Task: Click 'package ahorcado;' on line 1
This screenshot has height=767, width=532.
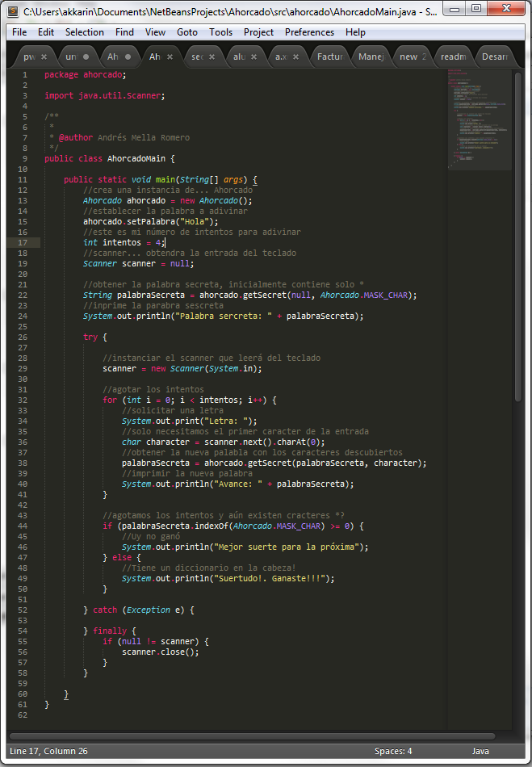Action: 85,75
